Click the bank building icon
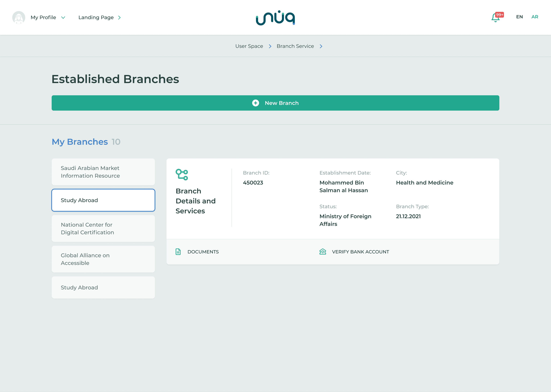This screenshot has width=551, height=392. [x=323, y=252]
